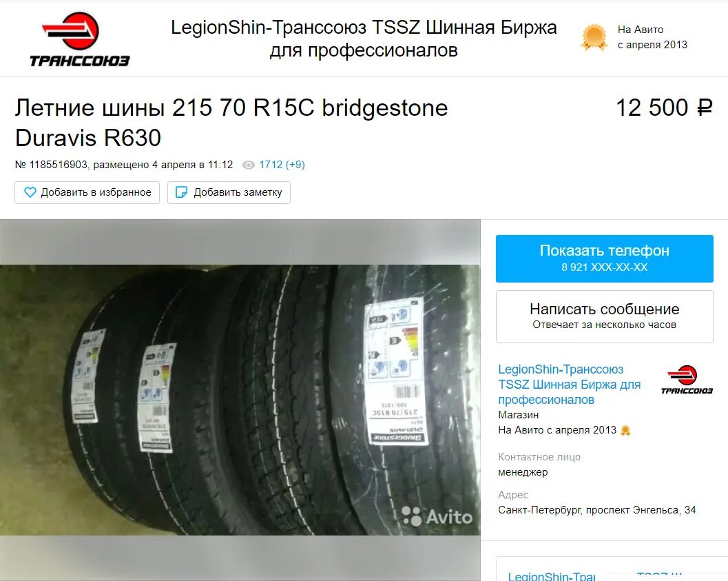
Task: Open LegionShin-Транссоюз seller profile link
Action: click(569, 385)
